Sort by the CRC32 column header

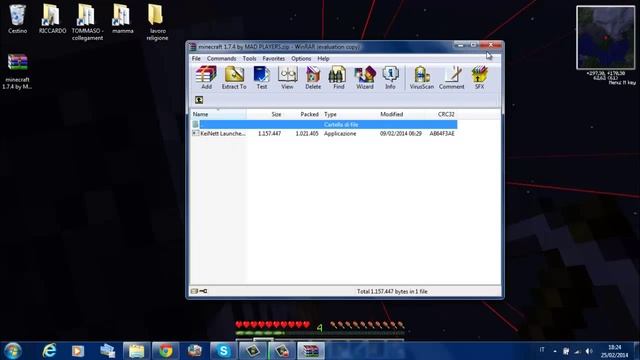pos(441,114)
